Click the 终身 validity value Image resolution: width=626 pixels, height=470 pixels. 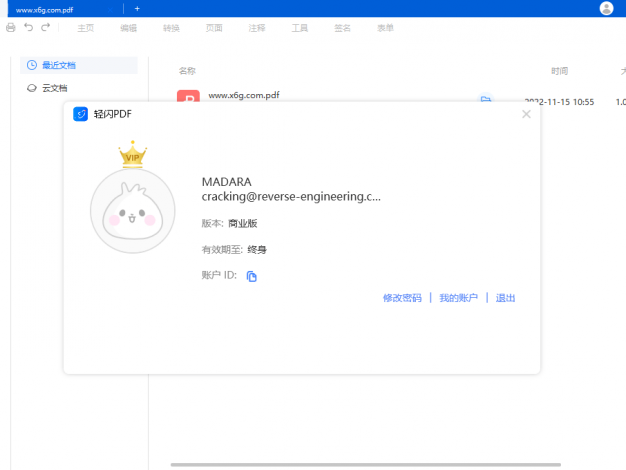coord(257,250)
